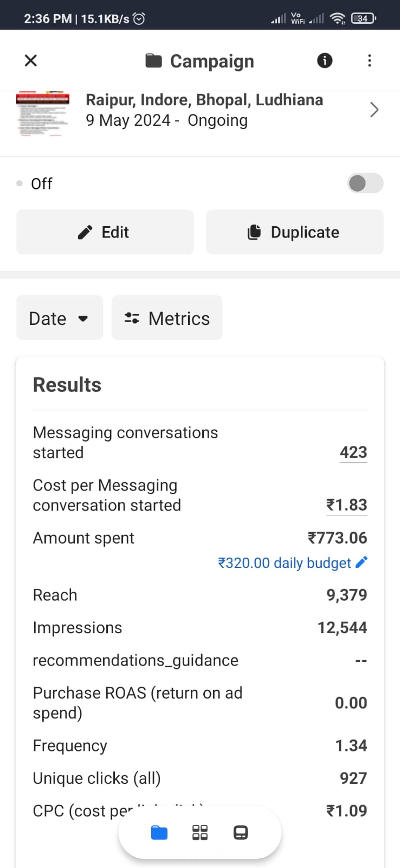Switch to the grid ad sets tab
This screenshot has width=400, height=868.
tap(200, 833)
